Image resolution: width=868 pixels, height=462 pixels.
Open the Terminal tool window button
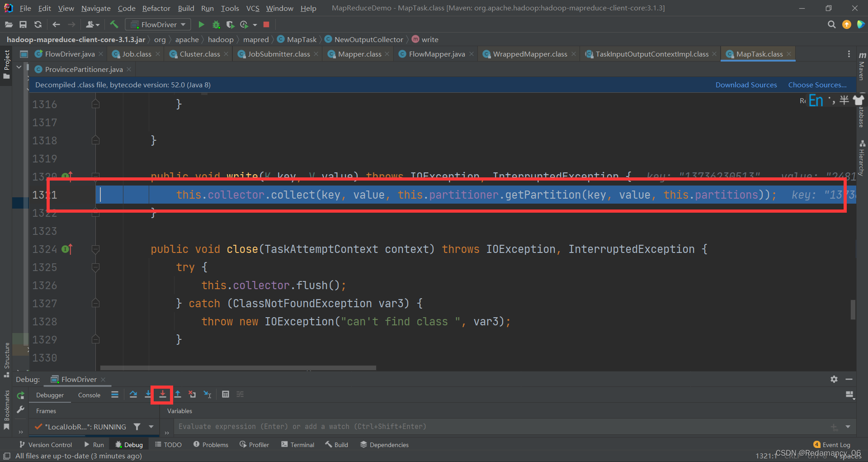tap(297, 445)
